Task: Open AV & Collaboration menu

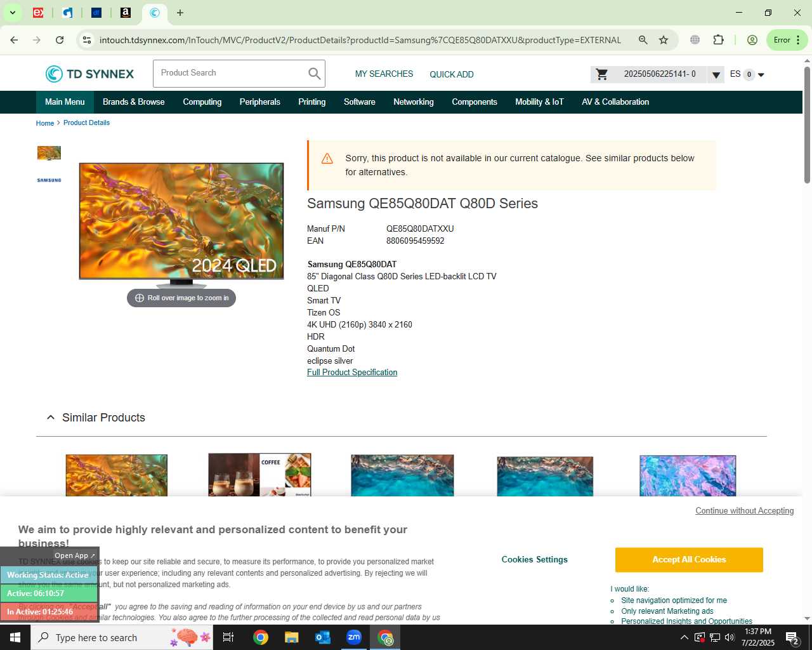Action: click(615, 102)
